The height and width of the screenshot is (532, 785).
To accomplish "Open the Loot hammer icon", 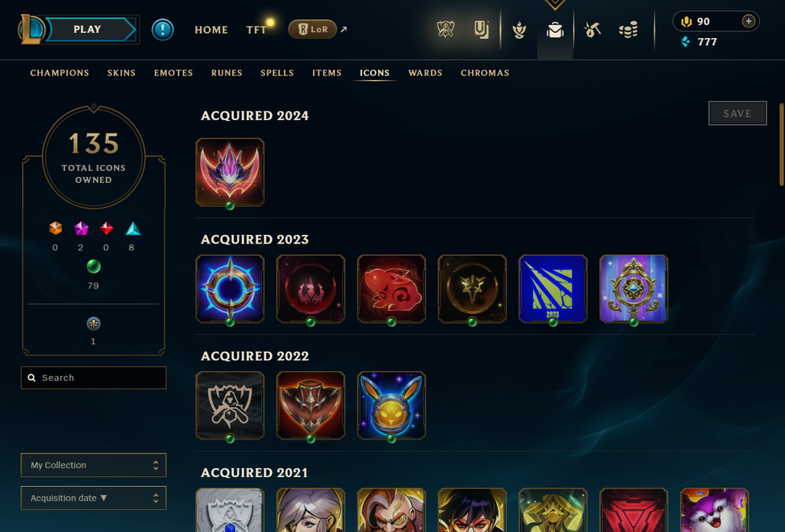I will (x=592, y=30).
